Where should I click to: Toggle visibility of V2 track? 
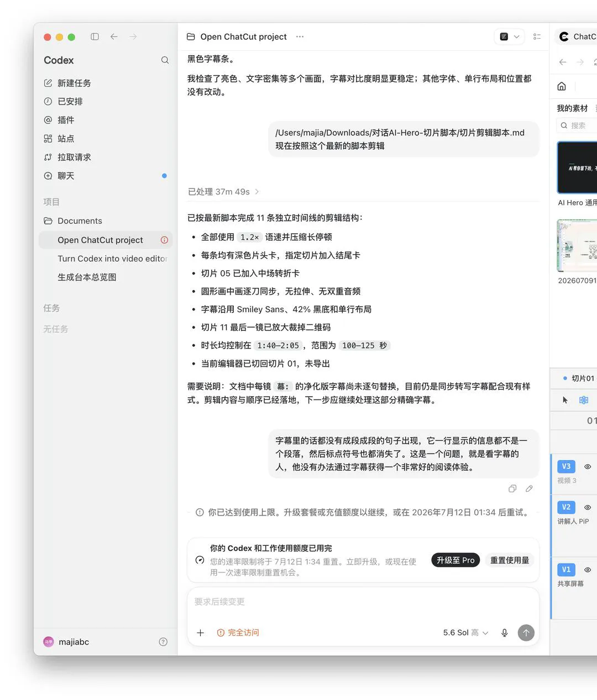tap(588, 507)
